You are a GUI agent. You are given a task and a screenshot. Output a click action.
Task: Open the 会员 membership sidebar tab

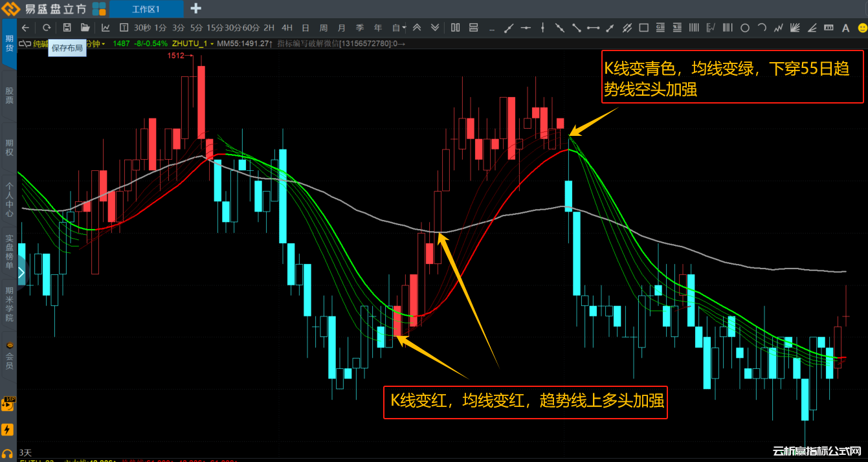click(x=8, y=356)
